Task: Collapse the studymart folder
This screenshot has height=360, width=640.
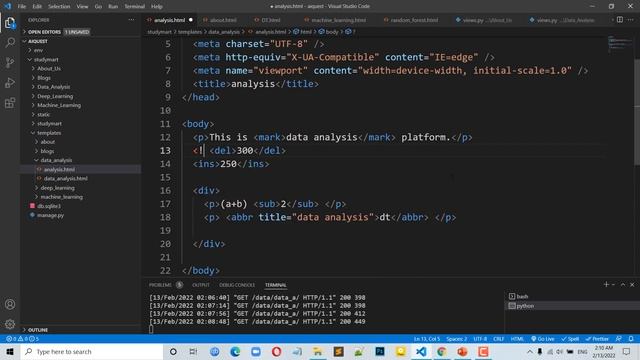Action: pos(81,60)
